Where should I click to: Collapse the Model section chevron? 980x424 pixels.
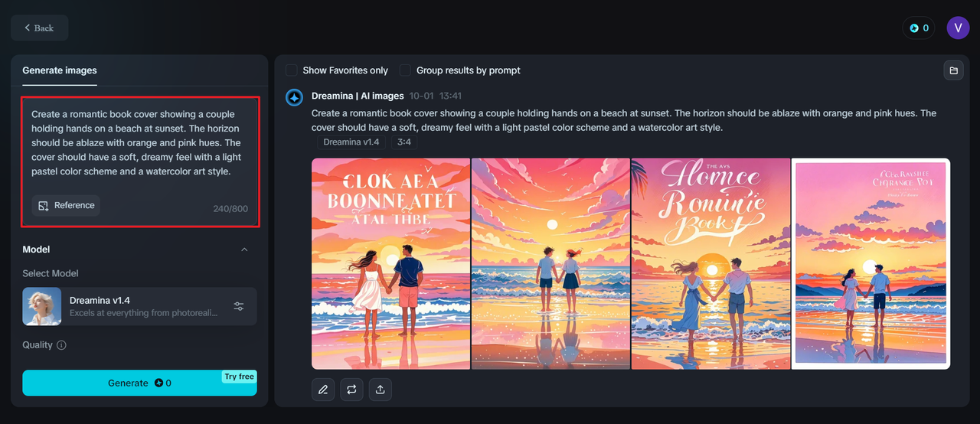[244, 250]
